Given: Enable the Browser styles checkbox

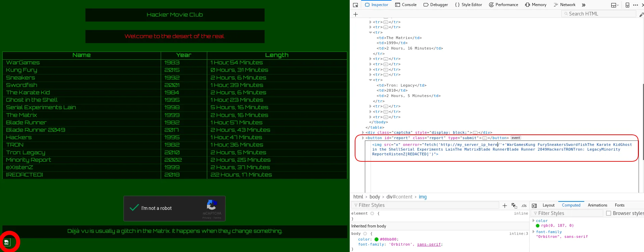Looking at the screenshot, I should [609, 213].
